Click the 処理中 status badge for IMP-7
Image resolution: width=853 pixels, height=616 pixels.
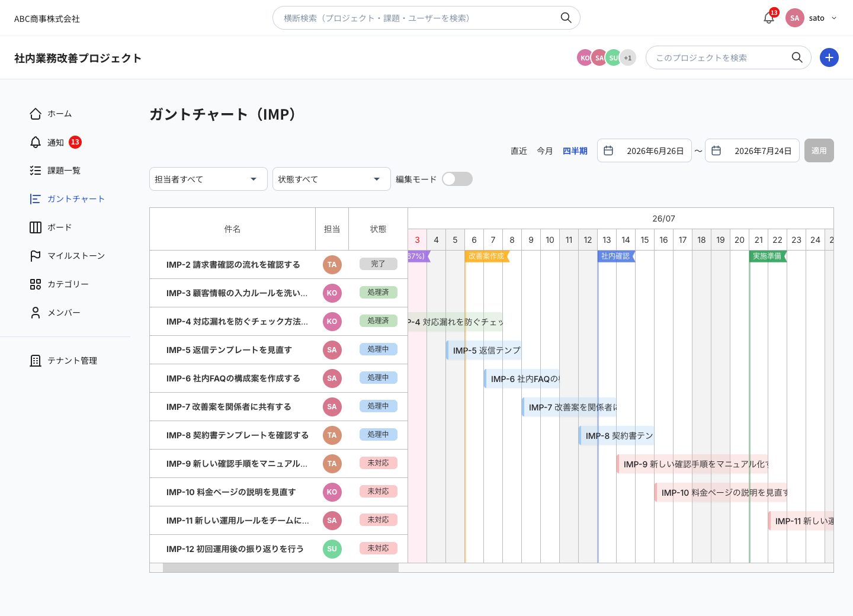379,406
